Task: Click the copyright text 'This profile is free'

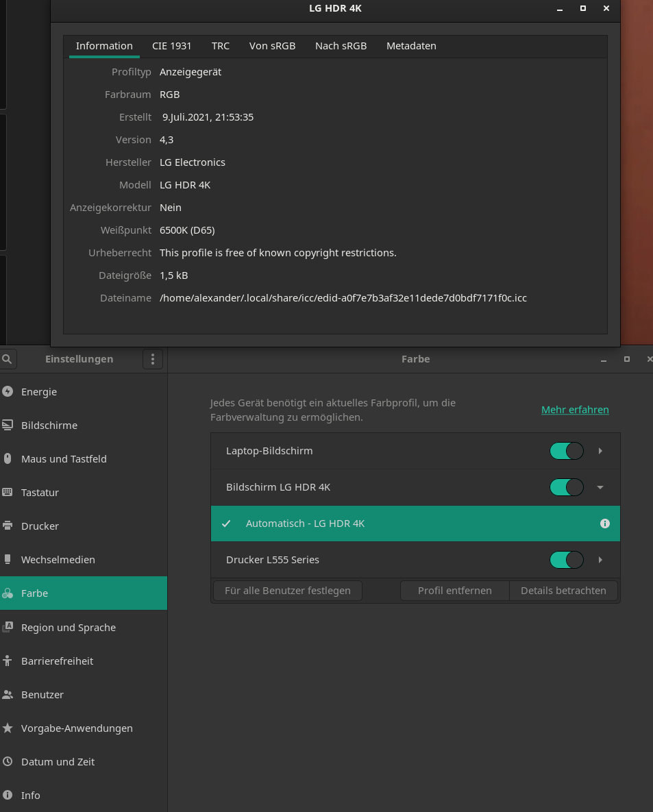Action: [278, 253]
